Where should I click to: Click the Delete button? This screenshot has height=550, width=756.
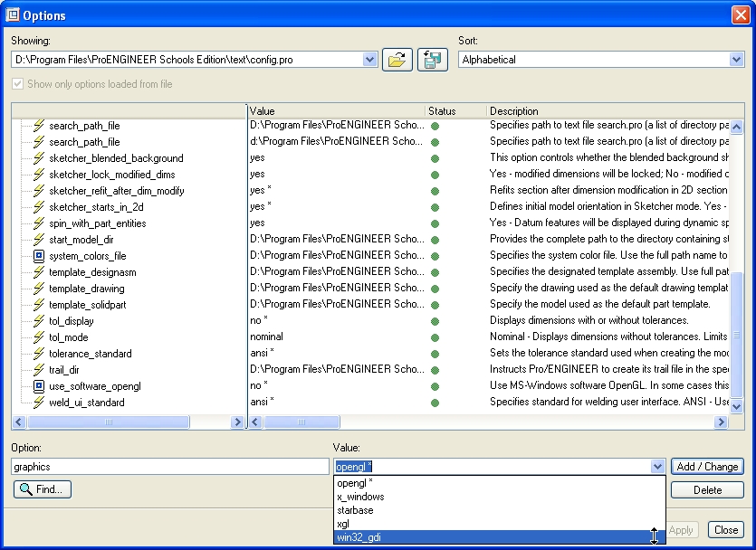(x=707, y=489)
